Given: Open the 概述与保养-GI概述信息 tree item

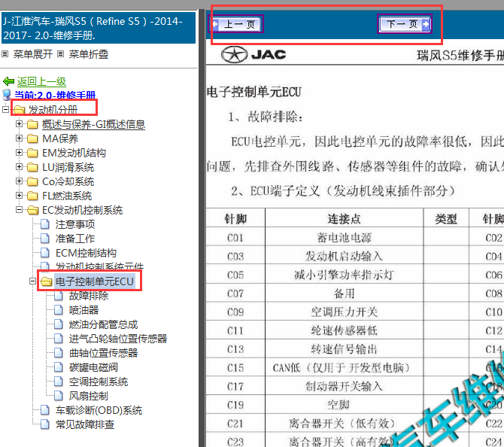Looking at the screenshot, I should 93,124.
